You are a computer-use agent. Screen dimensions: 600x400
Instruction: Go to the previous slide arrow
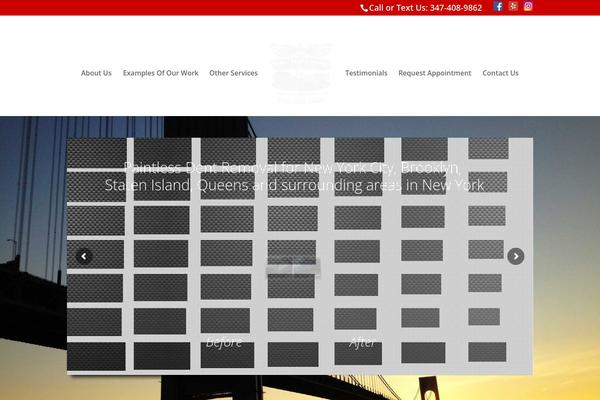84,256
